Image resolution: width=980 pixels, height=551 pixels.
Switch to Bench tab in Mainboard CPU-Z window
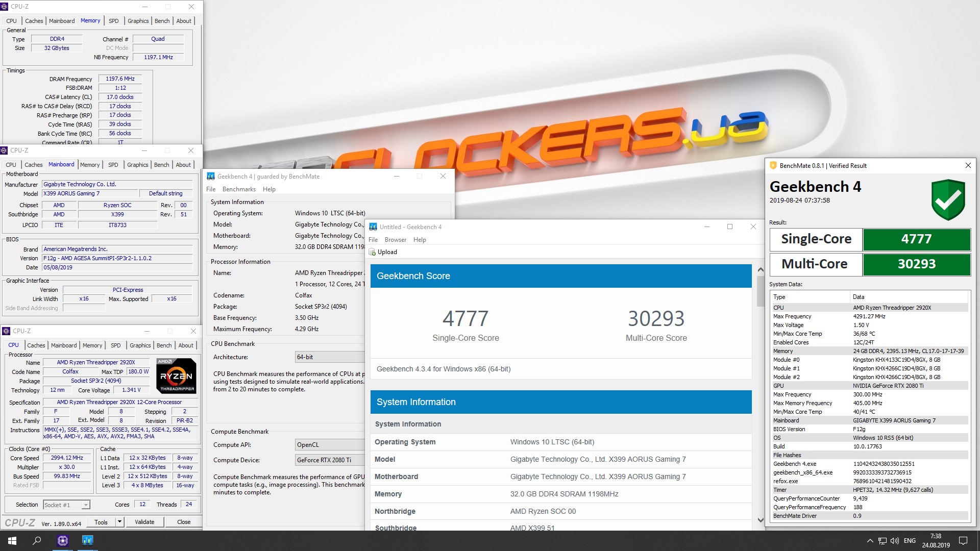point(161,165)
